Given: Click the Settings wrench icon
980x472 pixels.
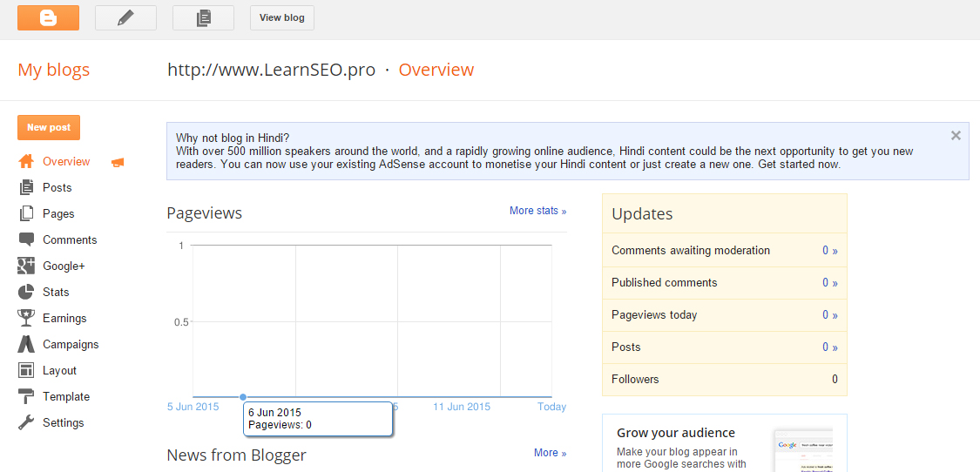Looking at the screenshot, I should click(25, 423).
